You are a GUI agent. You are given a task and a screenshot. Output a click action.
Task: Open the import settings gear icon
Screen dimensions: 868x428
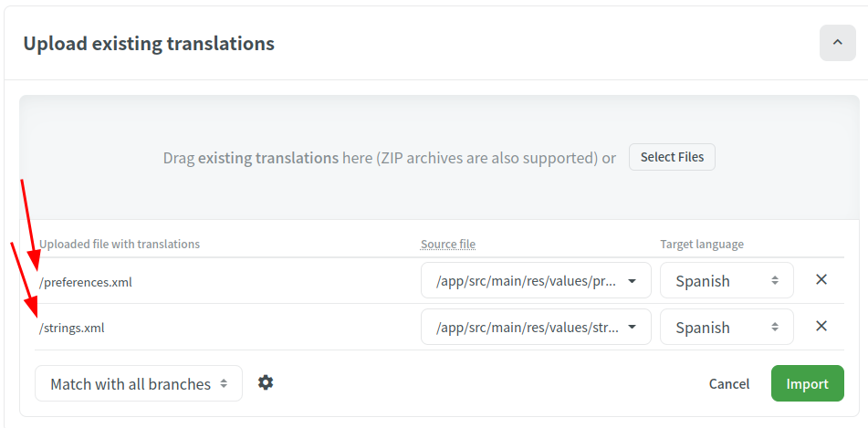click(266, 382)
